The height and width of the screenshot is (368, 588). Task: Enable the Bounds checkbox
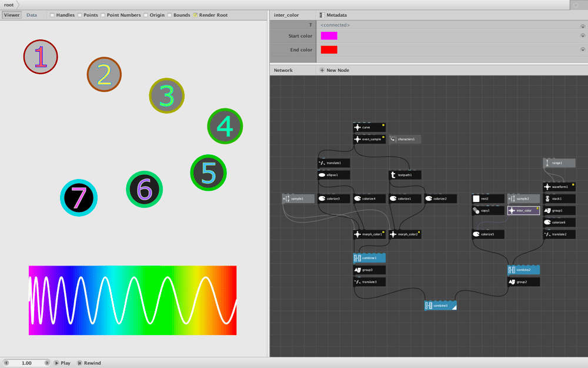(x=169, y=15)
